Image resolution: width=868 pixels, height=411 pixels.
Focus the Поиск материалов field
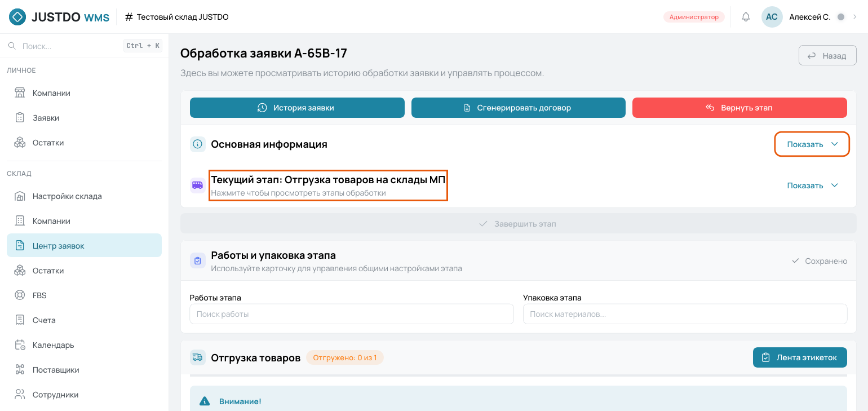[x=685, y=314]
